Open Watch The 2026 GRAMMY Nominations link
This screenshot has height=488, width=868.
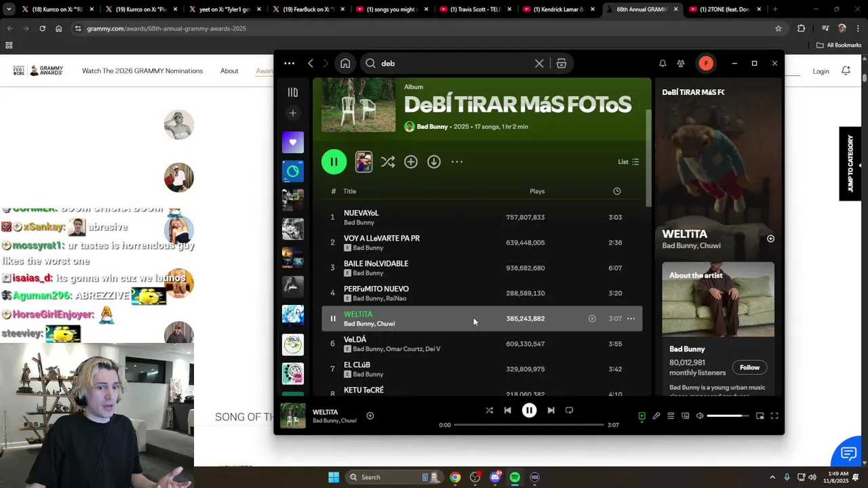[x=142, y=71]
